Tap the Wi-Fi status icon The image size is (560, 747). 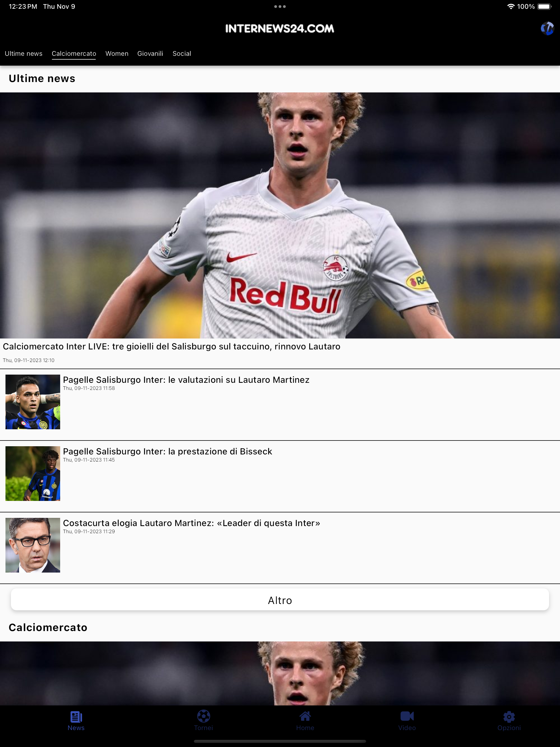click(x=511, y=6)
